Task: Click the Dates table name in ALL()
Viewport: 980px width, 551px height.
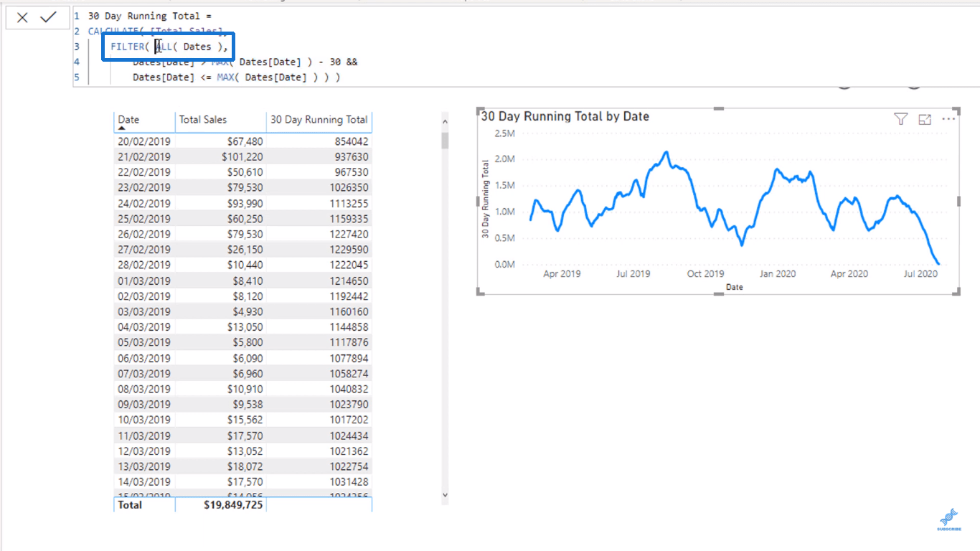Action: pyautogui.click(x=197, y=47)
